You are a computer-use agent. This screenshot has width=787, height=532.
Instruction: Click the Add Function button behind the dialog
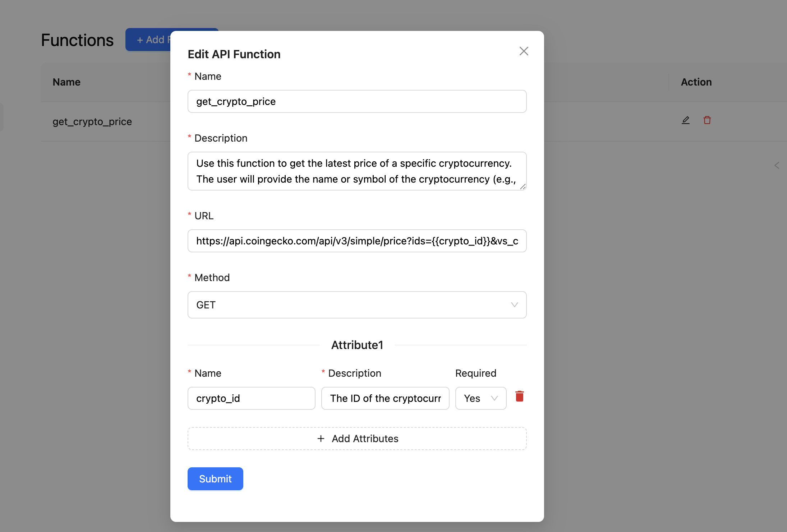tap(148, 40)
